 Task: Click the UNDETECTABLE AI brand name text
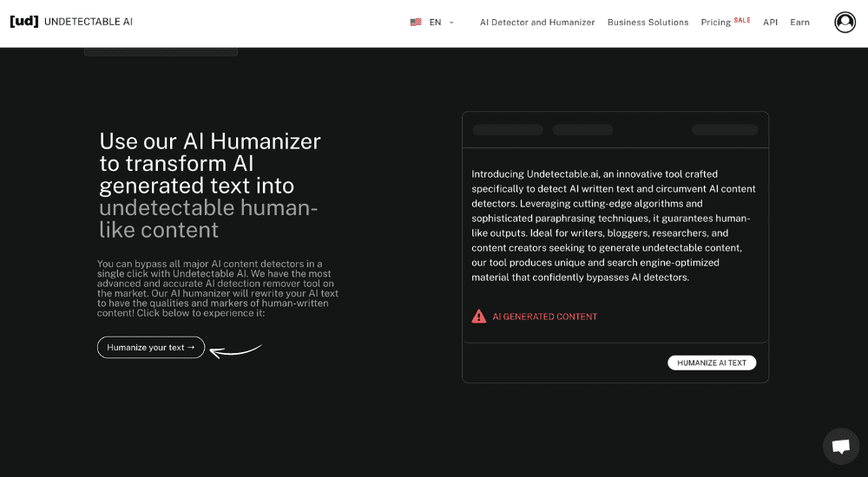[x=89, y=22]
